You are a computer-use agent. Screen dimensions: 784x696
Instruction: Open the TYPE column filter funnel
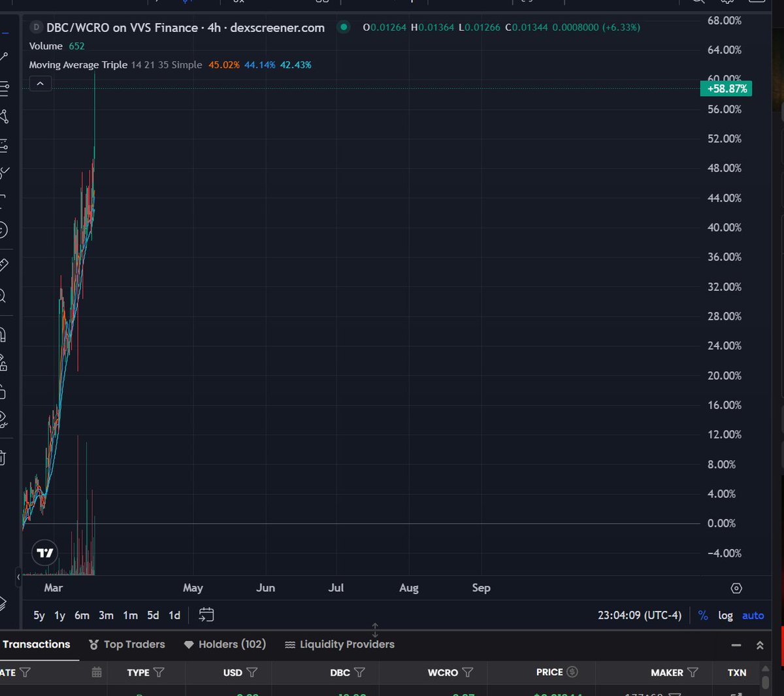158,672
